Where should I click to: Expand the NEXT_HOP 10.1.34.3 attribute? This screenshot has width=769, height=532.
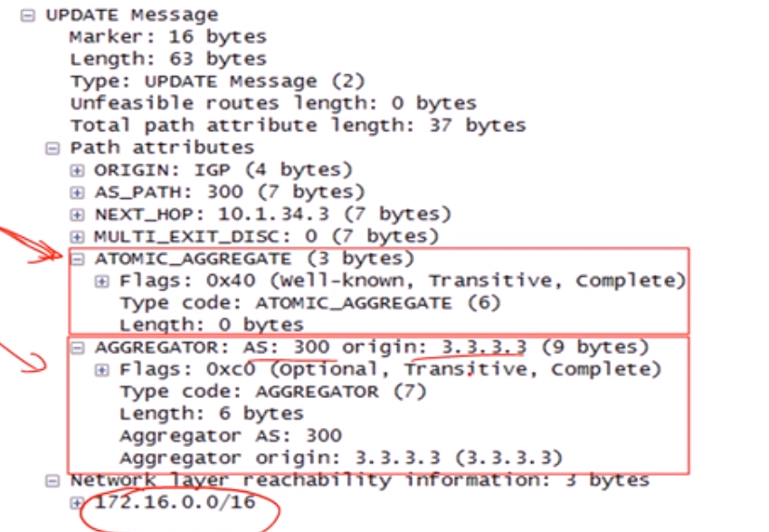tap(77, 214)
